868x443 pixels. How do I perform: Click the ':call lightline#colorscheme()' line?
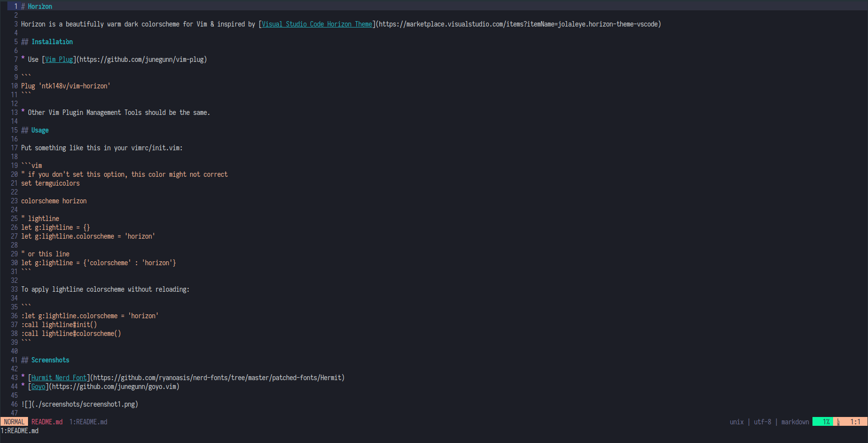click(x=71, y=333)
